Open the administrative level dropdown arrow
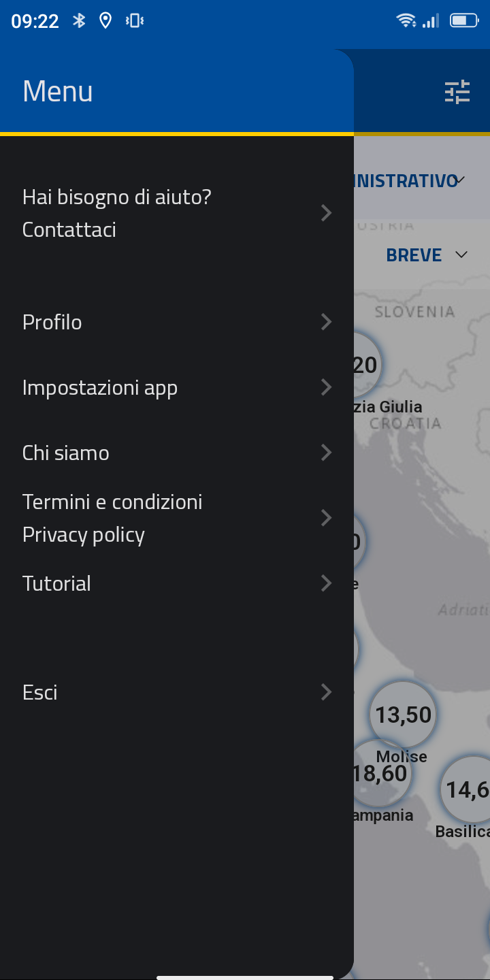The height and width of the screenshot is (980, 490). (x=461, y=180)
